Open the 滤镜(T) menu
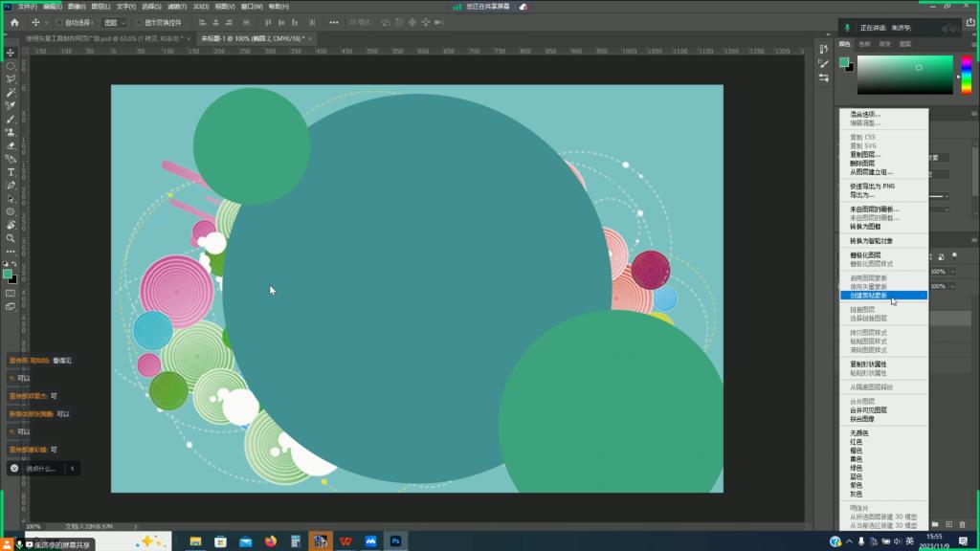The image size is (980, 551). click(x=175, y=6)
